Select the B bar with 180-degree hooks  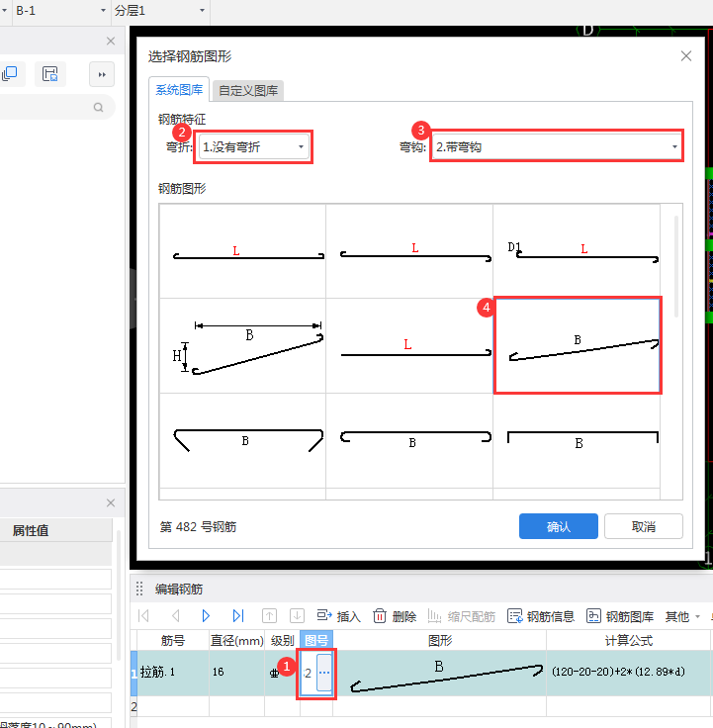[x=409, y=440]
